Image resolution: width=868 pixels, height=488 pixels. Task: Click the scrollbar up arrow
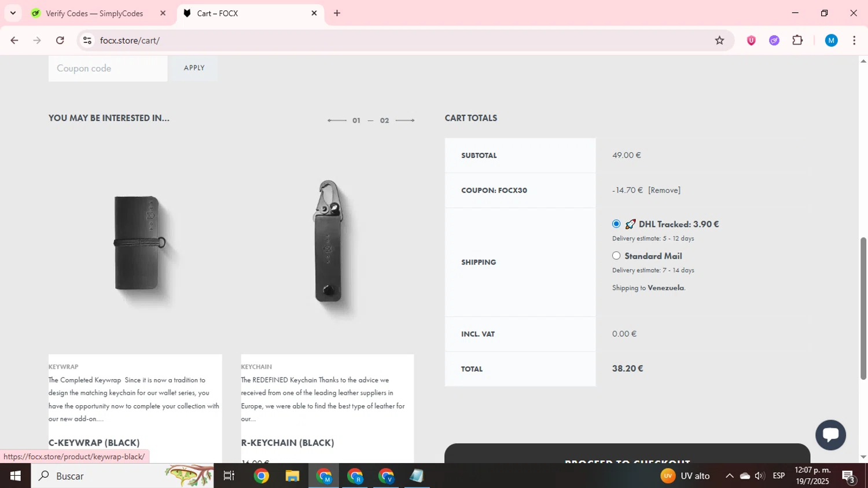(863, 61)
